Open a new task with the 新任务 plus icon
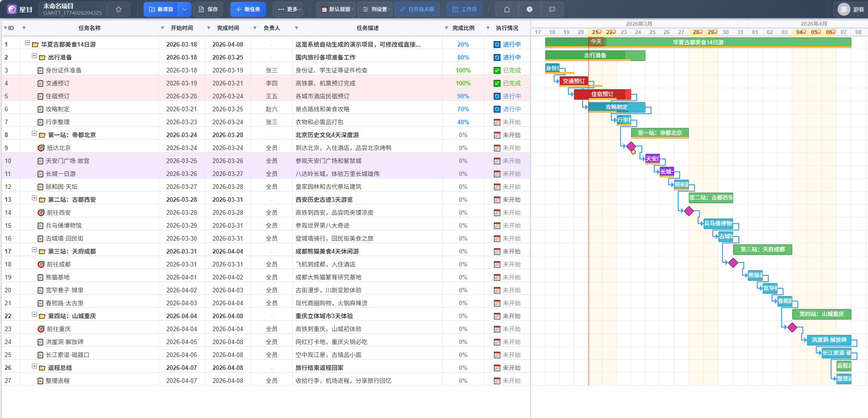 [x=248, y=9]
